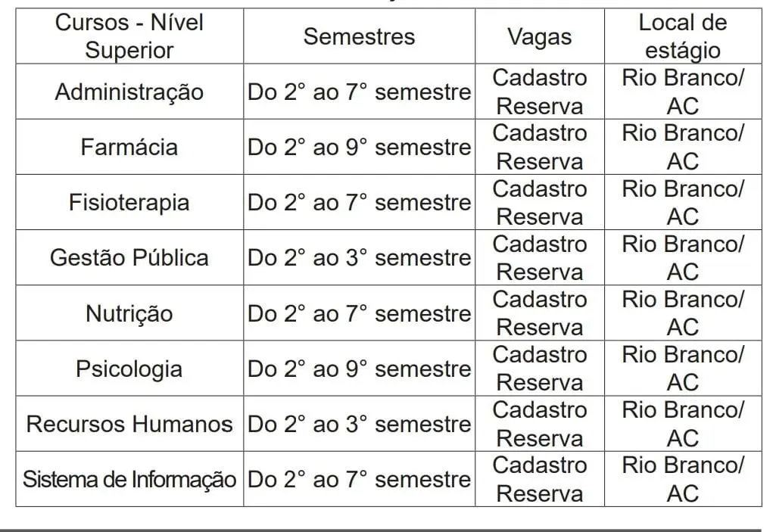This screenshot has height=532, width=773.
Task: Click Cadastro Reserva in the Nutrição row
Action: point(539,313)
